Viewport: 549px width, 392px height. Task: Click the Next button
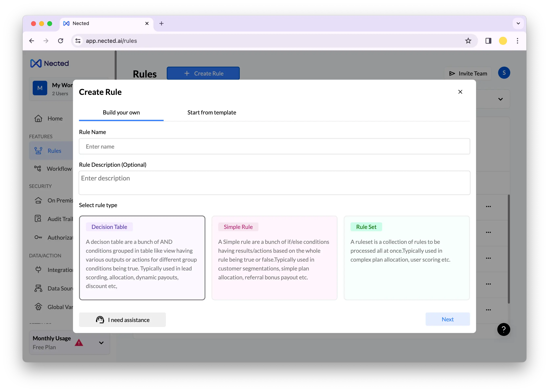point(447,319)
